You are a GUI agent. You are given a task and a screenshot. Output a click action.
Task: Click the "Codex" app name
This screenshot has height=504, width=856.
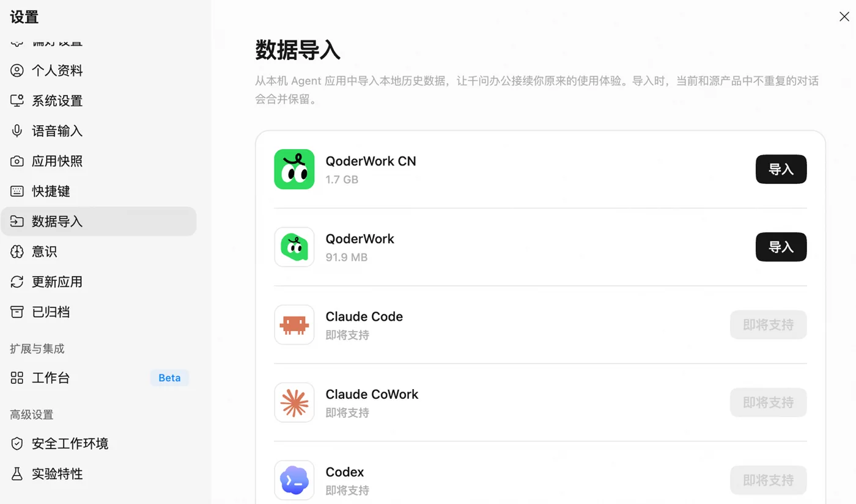(345, 472)
